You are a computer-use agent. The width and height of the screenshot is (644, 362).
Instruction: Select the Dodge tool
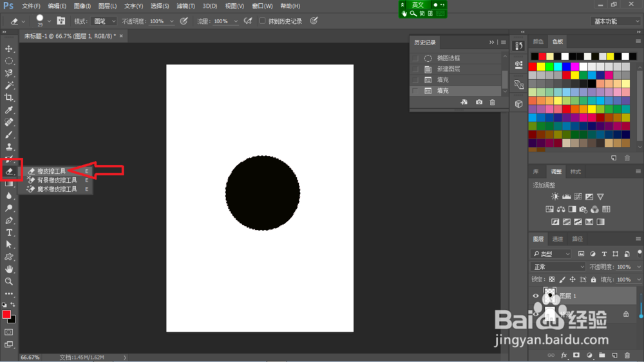coord(8,208)
